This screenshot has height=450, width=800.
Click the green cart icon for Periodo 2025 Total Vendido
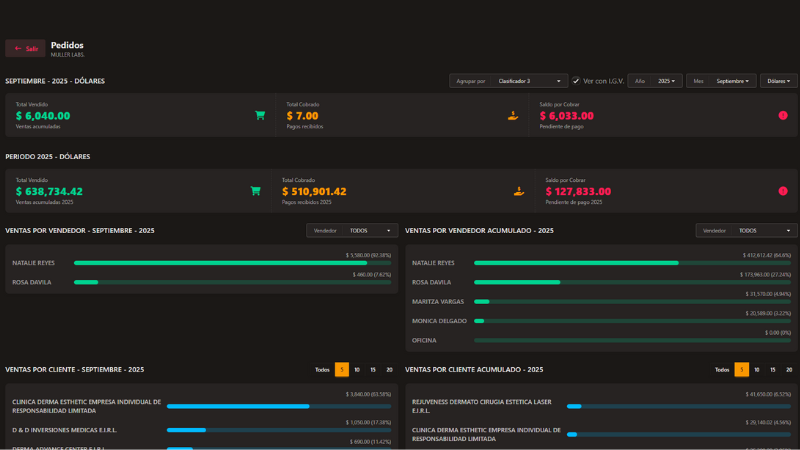pyautogui.click(x=255, y=191)
